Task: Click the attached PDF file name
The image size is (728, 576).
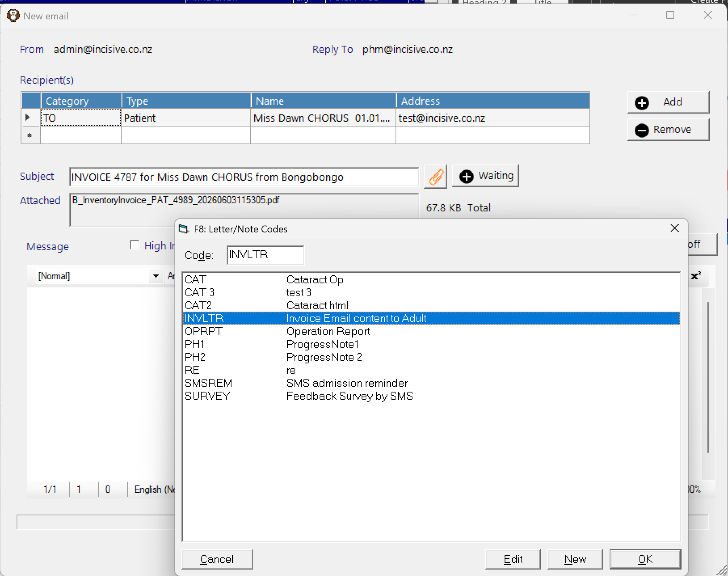Action: 176,200
